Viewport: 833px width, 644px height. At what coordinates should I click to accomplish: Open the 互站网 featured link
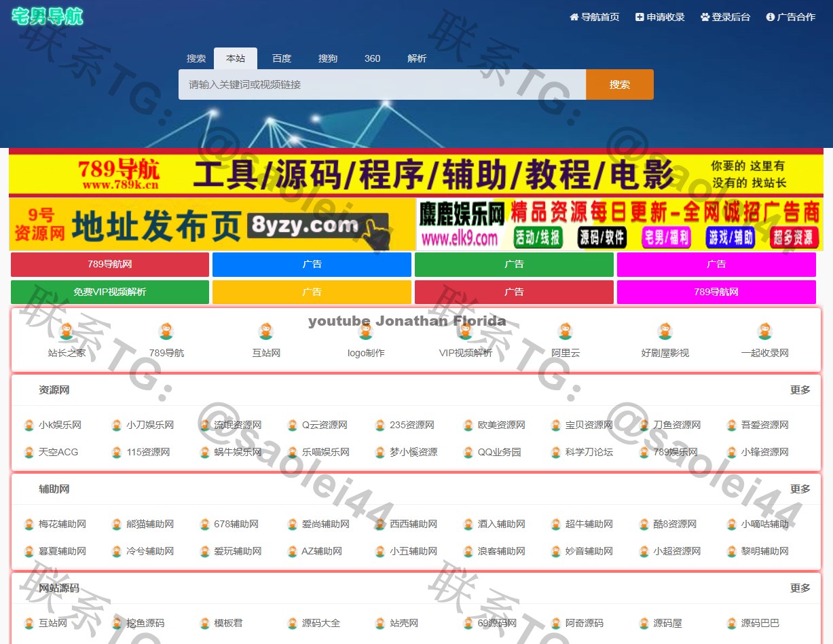pyautogui.click(x=266, y=353)
